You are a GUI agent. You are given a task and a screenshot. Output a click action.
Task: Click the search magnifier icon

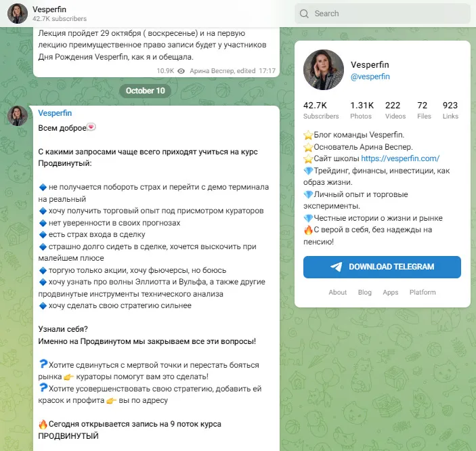(304, 14)
